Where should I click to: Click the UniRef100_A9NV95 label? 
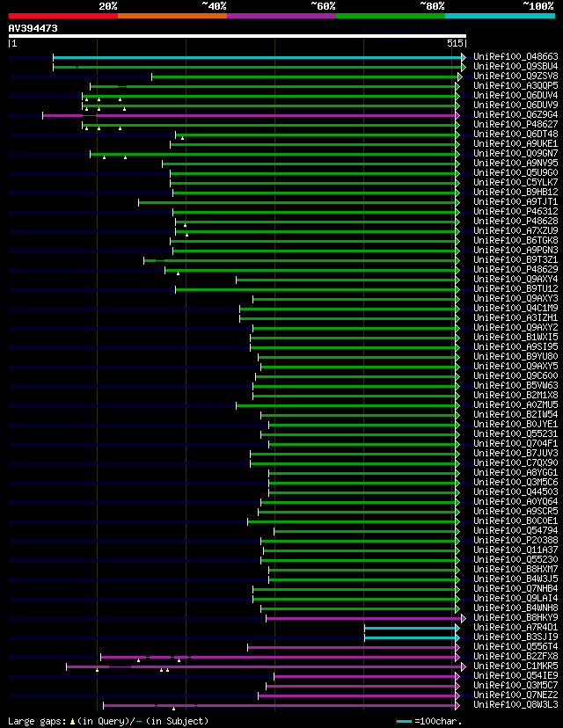(x=515, y=163)
